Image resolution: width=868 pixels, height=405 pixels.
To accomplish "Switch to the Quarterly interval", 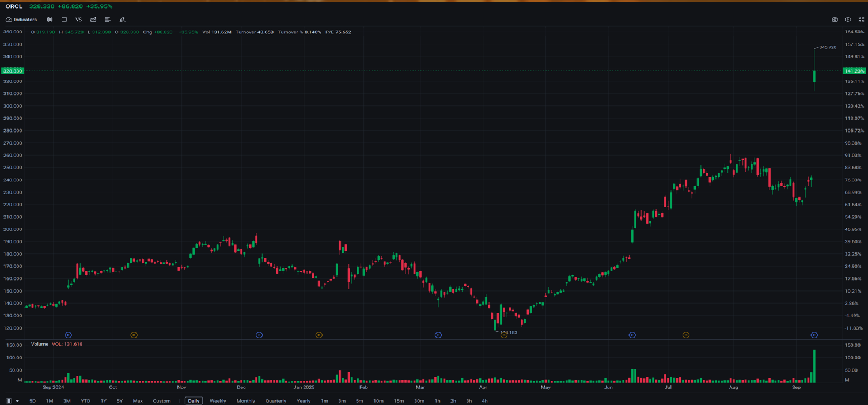I will point(276,401).
